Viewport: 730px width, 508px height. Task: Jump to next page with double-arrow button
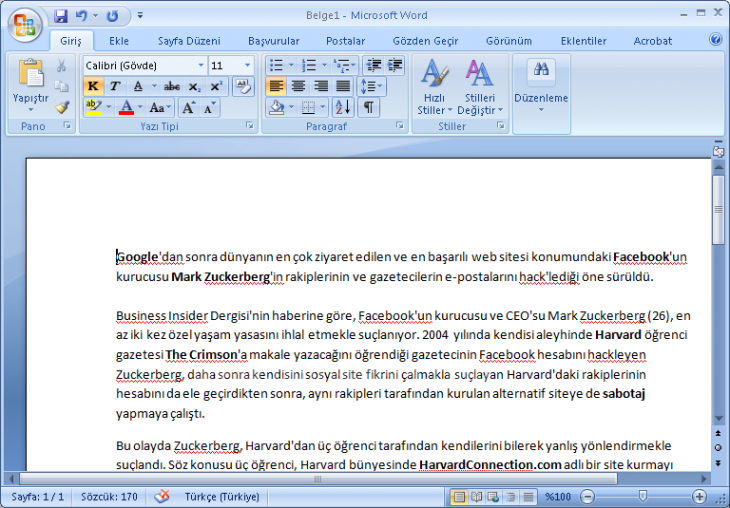[x=718, y=463]
